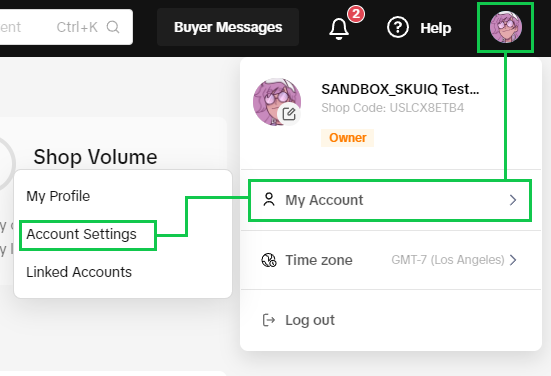This screenshot has height=376, width=551.
Task: Expand the My Account chevron arrow
Action: pyautogui.click(x=513, y=200)
